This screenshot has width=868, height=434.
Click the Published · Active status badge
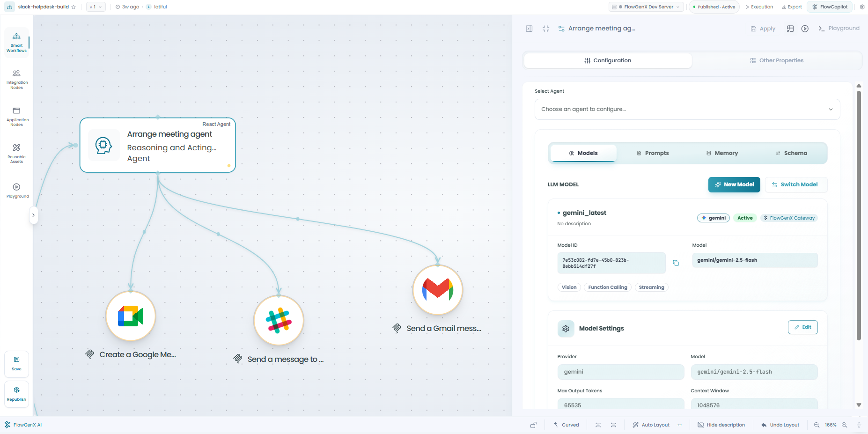point(714,7)
